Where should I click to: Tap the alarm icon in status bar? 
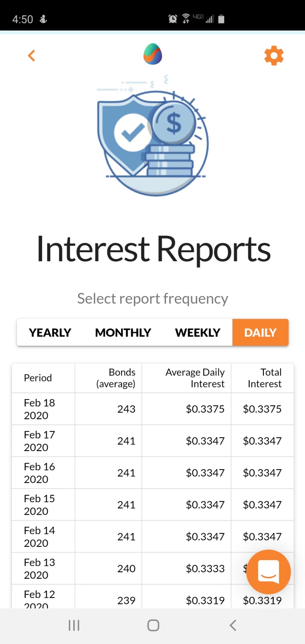click(x=173, y=19)
